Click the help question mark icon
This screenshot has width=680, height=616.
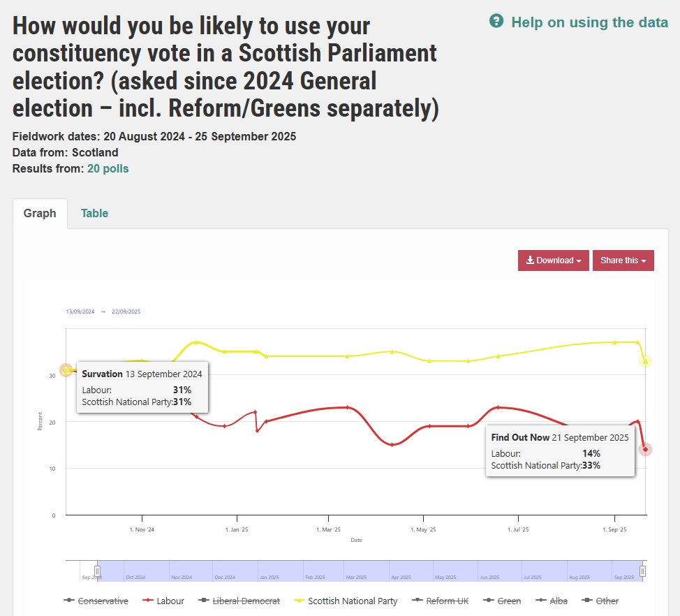coord(496,22)
